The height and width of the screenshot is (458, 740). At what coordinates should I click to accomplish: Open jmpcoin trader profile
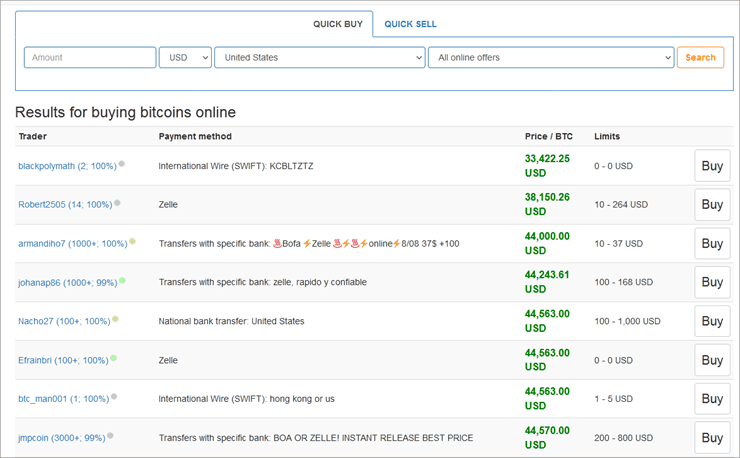pyautogui.click(x=60, y=438)
